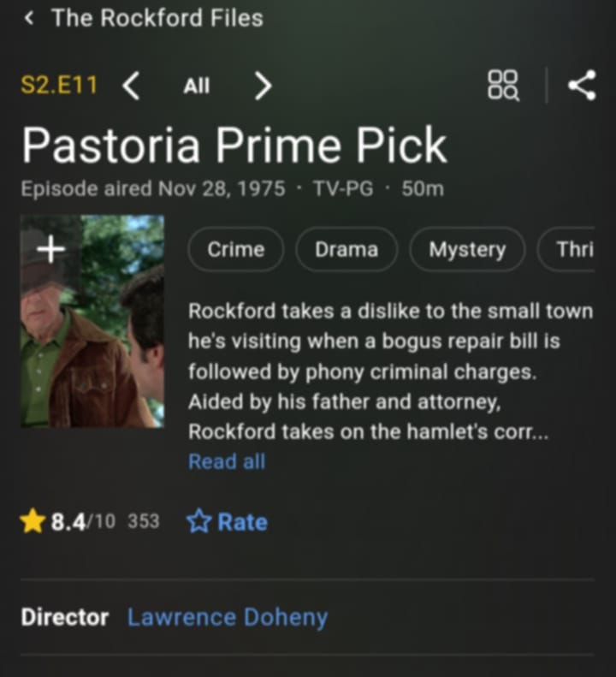Viewport: 616px width, 677px height.
Task: Click the blue Rate star outline
Action: pyautogui.click(x=198, y=521)
